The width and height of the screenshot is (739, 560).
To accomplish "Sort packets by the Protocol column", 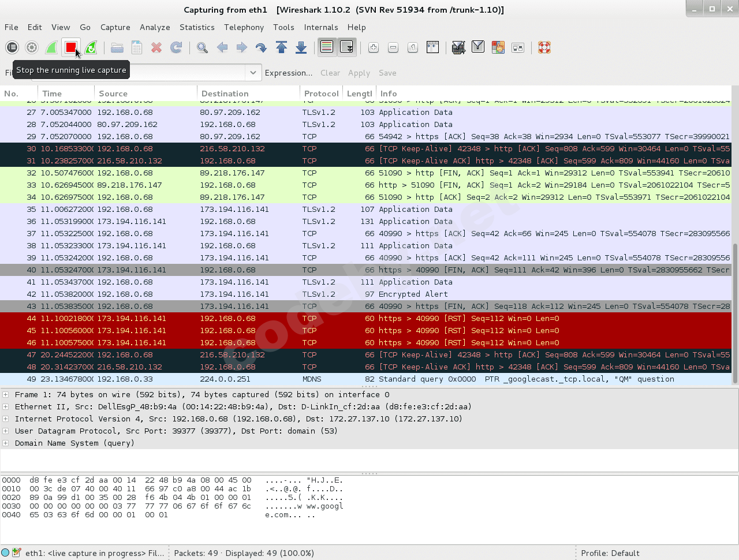I will tap(321, 94).
